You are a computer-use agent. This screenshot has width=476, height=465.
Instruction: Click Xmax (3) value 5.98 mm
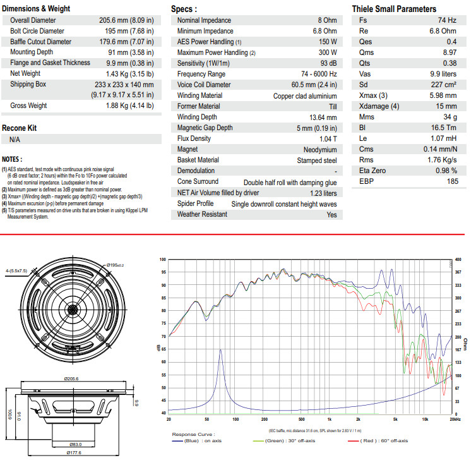pyautogui.click(x=443, y=95)
